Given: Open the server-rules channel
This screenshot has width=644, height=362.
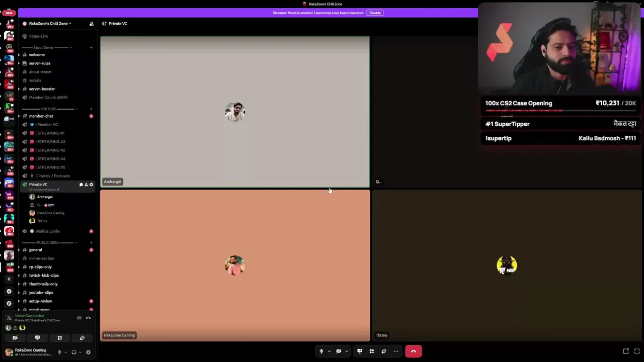Looking at the screenshot, I should [x=39, y=63].
